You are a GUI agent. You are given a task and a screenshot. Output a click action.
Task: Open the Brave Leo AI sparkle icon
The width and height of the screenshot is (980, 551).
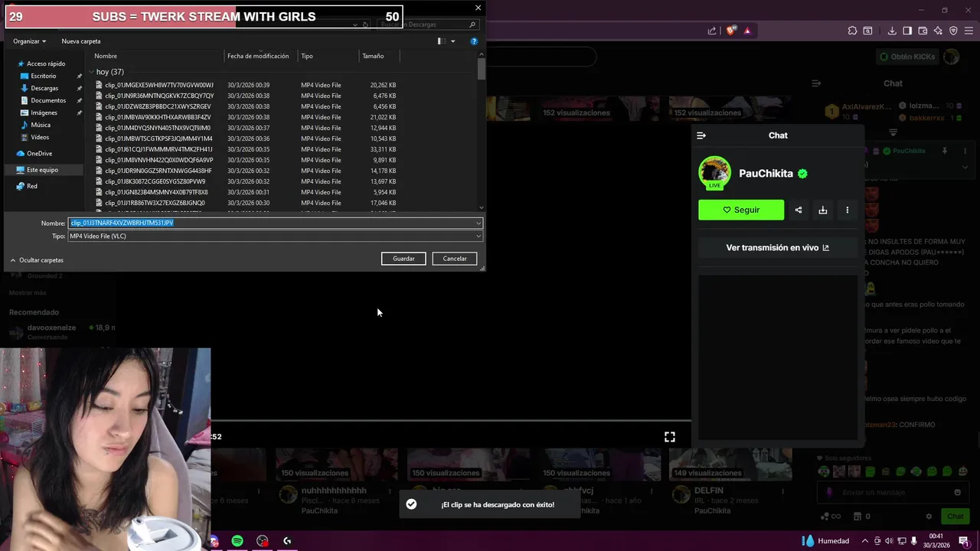pos(938,31)
